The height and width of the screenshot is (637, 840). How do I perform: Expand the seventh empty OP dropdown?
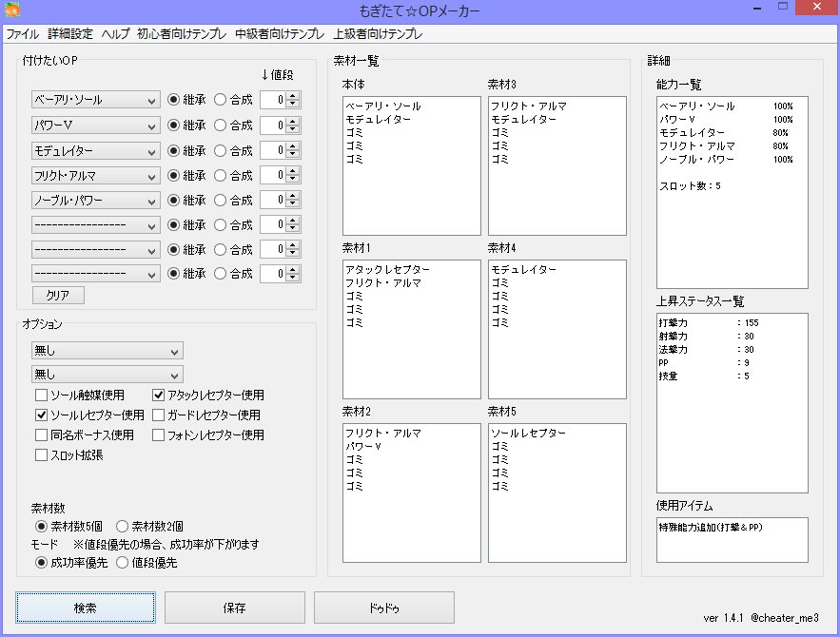point(96,249)
